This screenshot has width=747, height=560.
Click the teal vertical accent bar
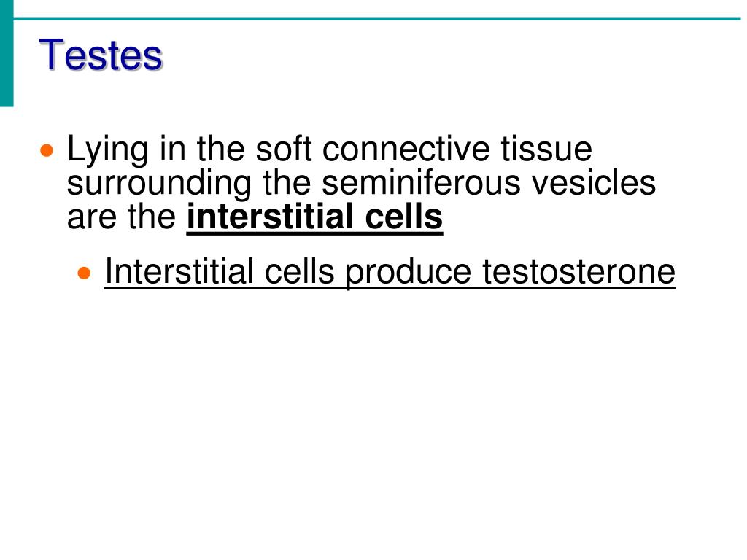(x=7, y=53)
